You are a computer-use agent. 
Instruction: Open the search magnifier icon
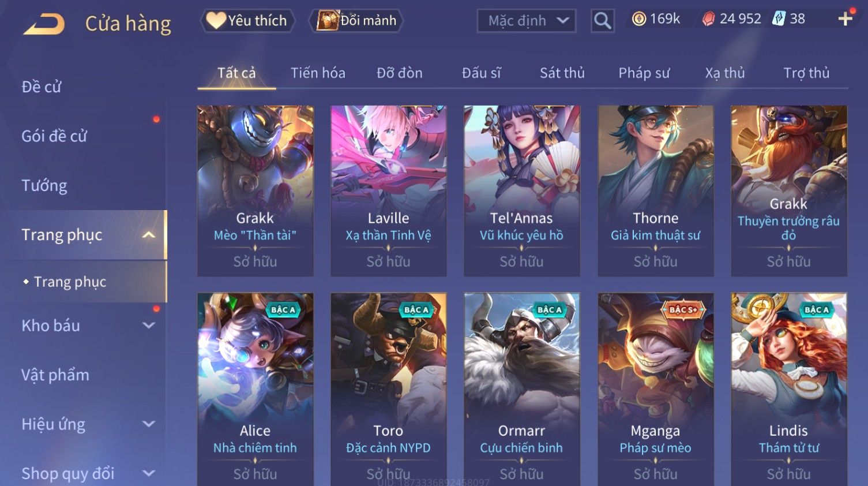(x=602, y=21)
